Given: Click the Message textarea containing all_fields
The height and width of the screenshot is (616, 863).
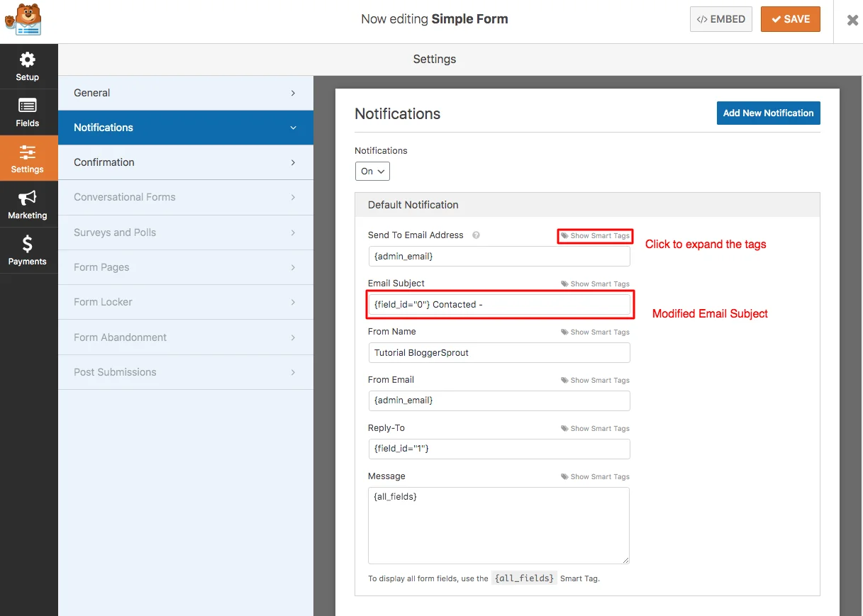Looking at the screenshot, I should click(499, 525).
